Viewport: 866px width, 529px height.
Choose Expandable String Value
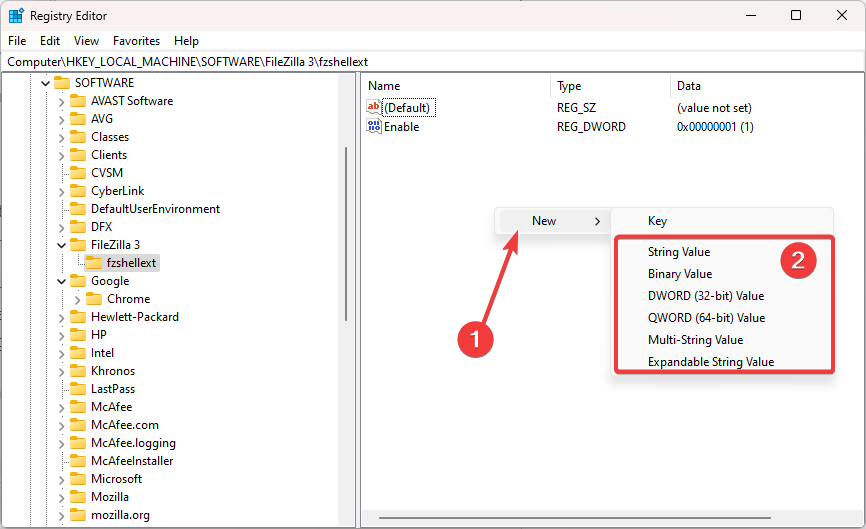(x=711, y=362)
